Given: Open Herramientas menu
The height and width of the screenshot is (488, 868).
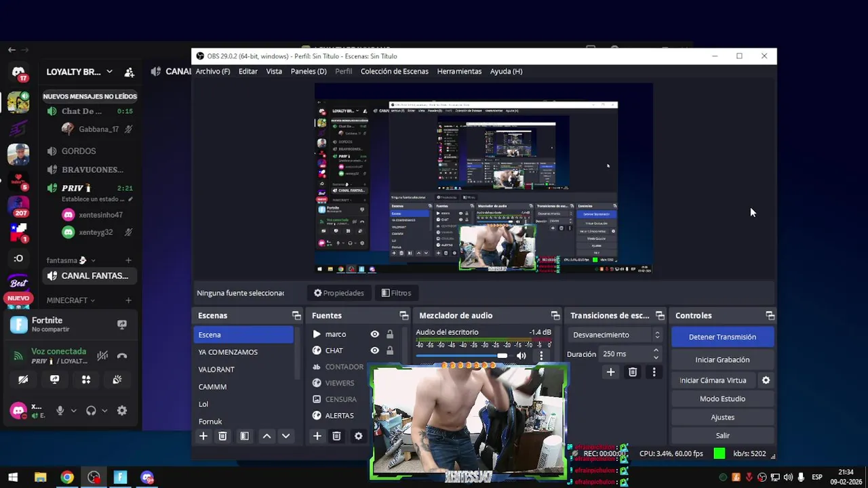Looking at the screenshot, I should coord(459,71).
